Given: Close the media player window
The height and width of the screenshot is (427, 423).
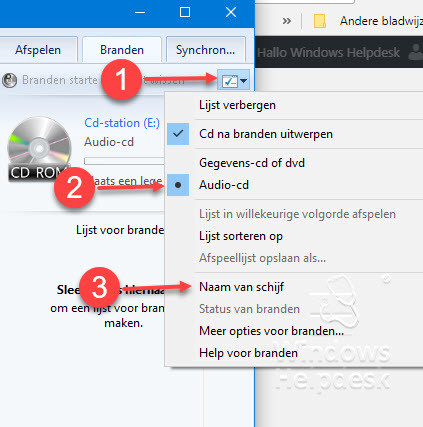Looking at the screenshot, I should coord(231,12).
